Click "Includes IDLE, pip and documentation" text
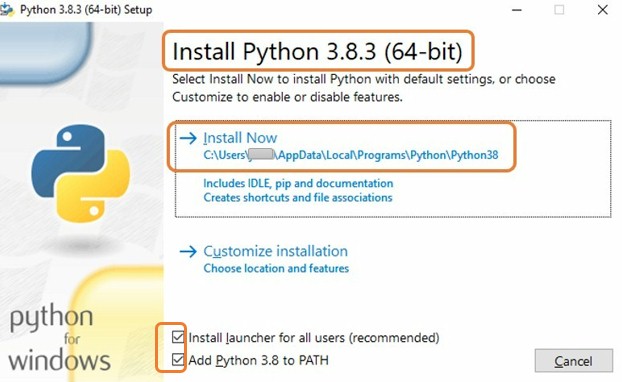The height and width of the screenshot is (382, 622). 298,184
